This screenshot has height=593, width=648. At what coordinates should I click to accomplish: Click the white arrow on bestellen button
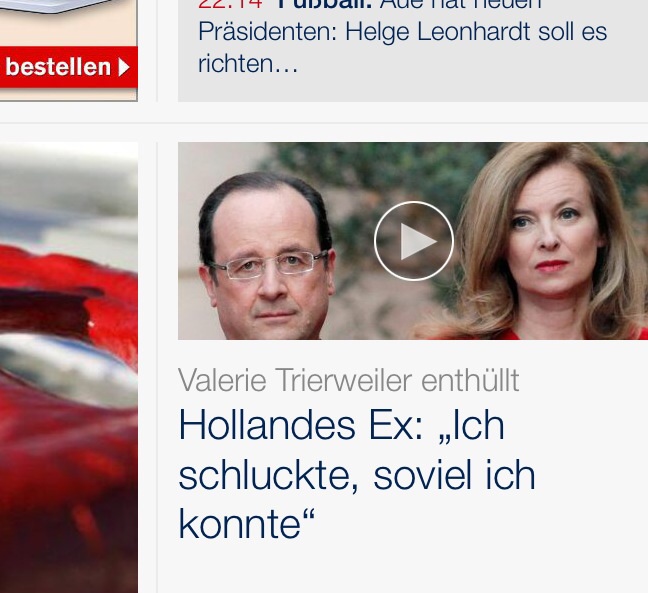[124, 67]
